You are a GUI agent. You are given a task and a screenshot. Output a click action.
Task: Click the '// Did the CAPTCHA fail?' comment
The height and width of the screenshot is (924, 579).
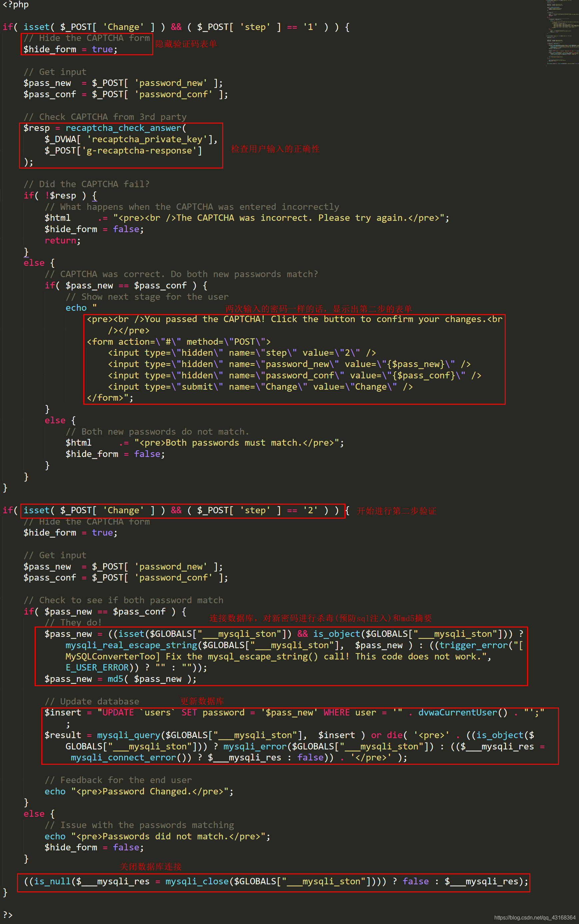point(87,184)
